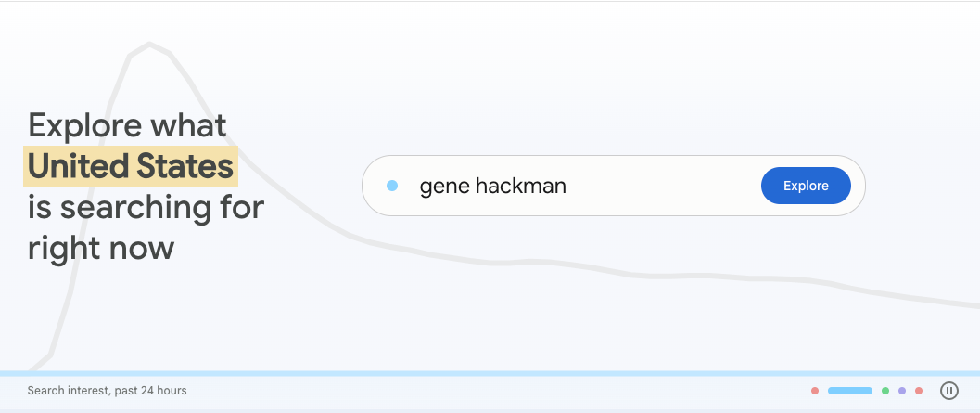This screenshot has width=980, height=413.
Task: Select the active blue carousel bar indicator
Action: pyautogui.click(x=849, y=391)
